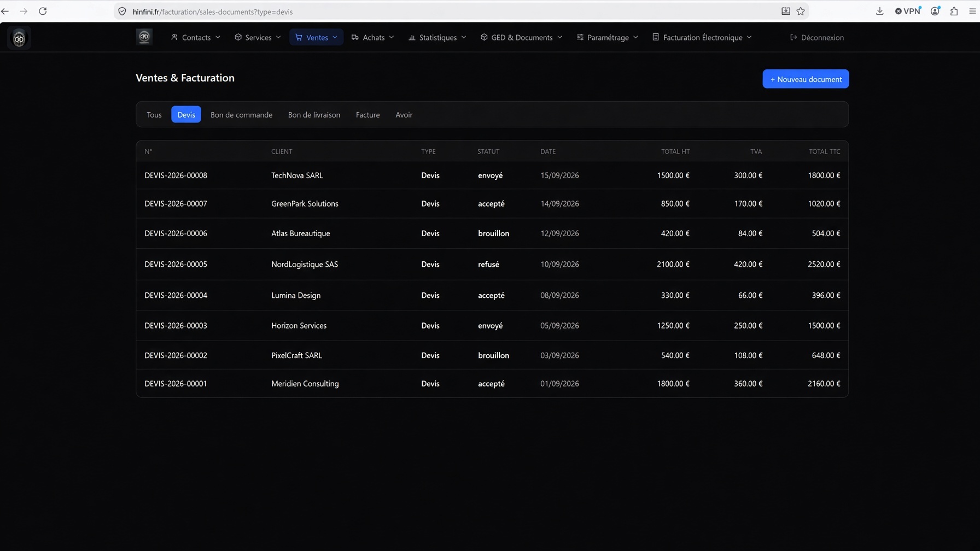Expand the Services menu chevron

click(278, 37)
